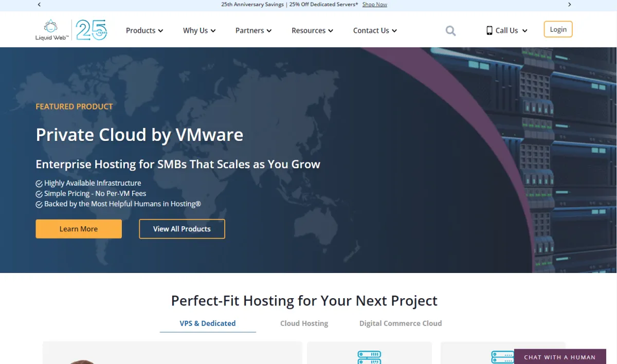The width and height of the screenshot is (617, 364).
Task: Click the Login button
Action: click(x=558, y=29)
